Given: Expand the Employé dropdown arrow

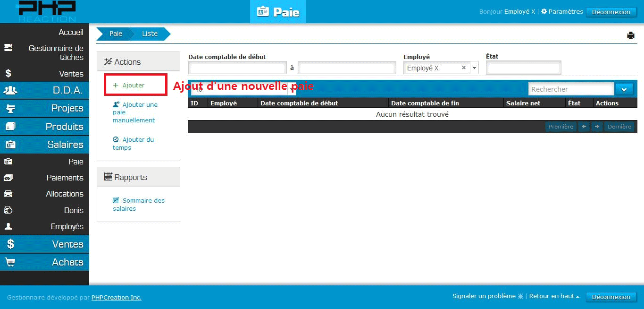Looking at the screenshot, I should (x=474, y=68).
